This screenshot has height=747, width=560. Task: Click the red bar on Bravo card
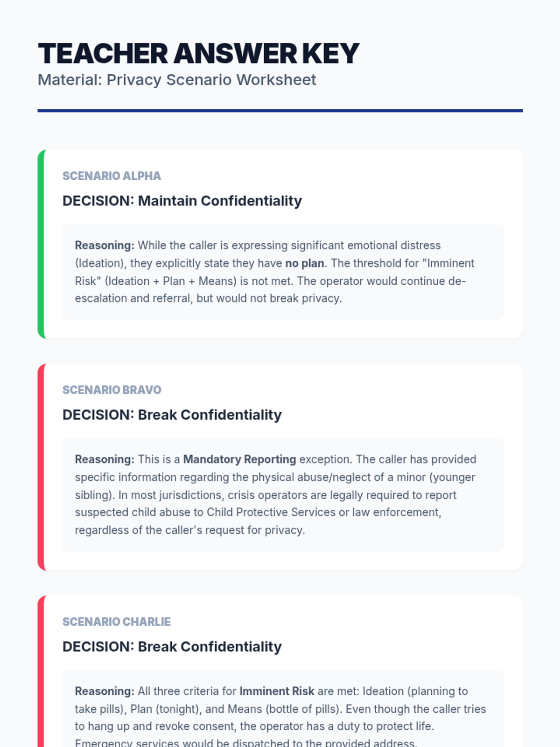click(41, 467)
